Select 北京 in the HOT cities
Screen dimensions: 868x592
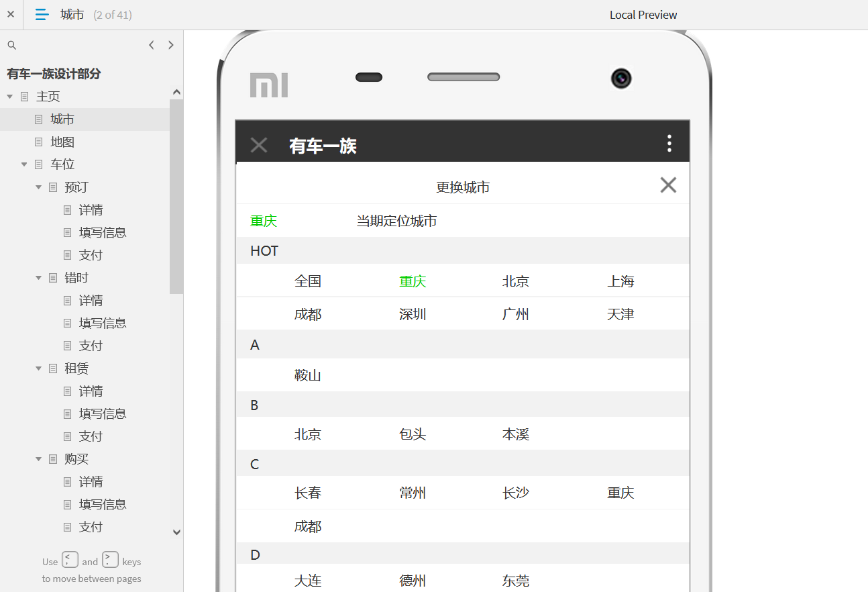(x=516, y=281)
